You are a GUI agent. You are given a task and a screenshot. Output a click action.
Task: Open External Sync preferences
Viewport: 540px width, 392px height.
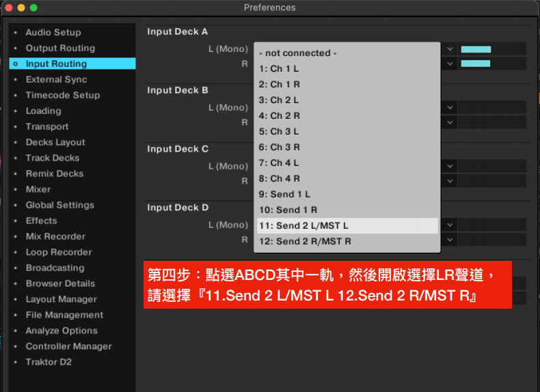click(x=56, y=79)
